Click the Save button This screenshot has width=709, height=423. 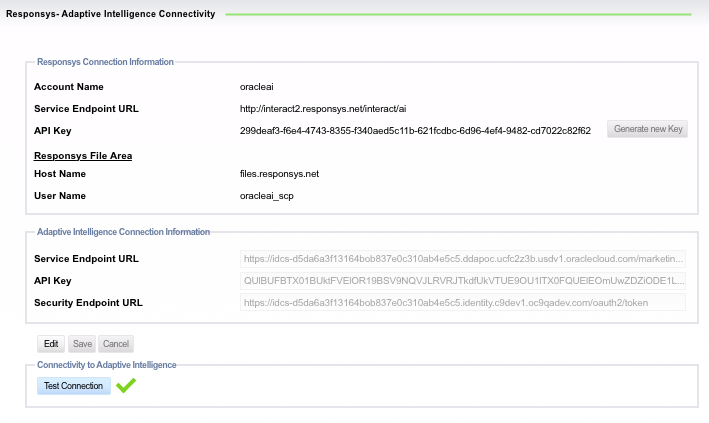(x=82, y=344)
